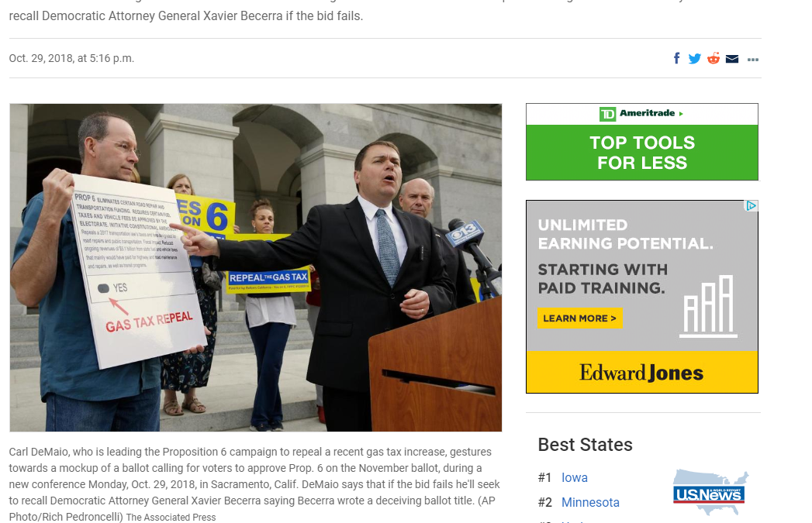The height and width of the screenshot is (523, 812).
Task: Click the Carl DeMaio news conference photo
Action: [x=255, y=267]
